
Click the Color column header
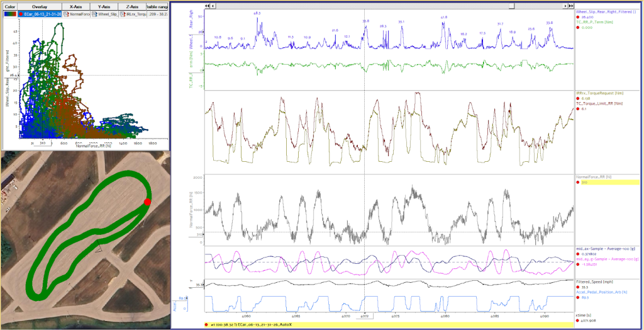tap(9, 6)
